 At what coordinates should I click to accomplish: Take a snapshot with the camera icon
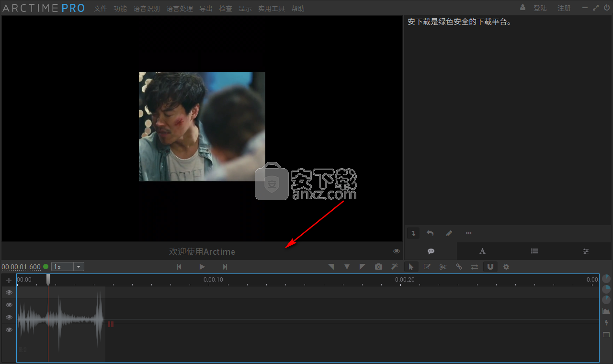click(x=379, y=267)
